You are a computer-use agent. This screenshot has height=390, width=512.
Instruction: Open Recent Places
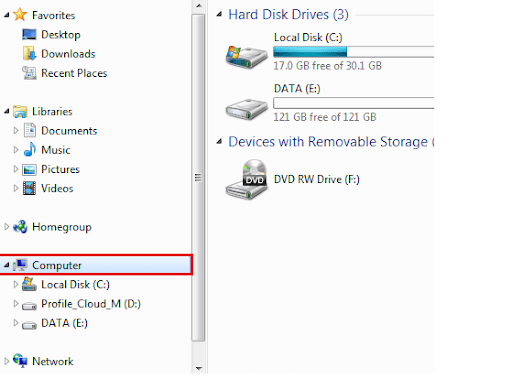(74, 73)
